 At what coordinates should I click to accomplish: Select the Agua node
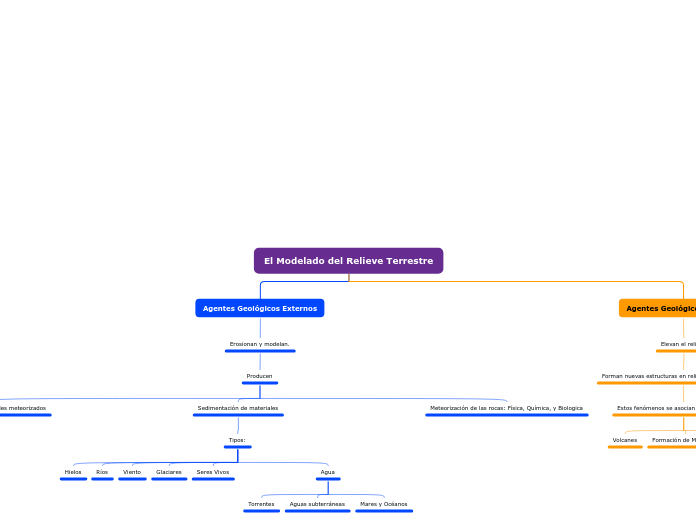pos(328,472)
